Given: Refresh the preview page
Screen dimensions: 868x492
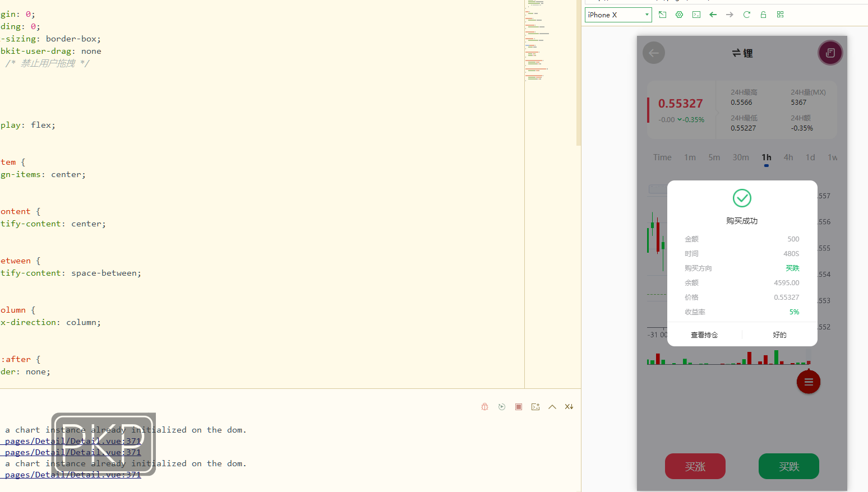Looking at the screenshot, I should tap(746, 15).
